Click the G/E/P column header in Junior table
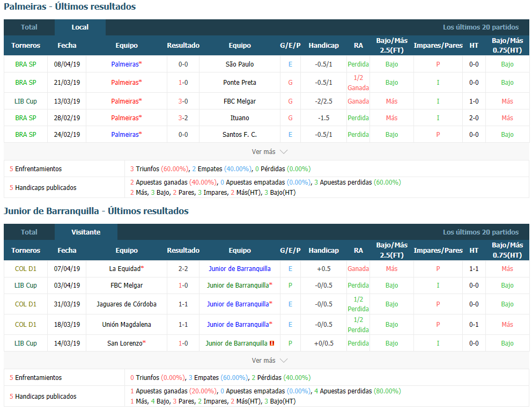 [x=291, y=251]
